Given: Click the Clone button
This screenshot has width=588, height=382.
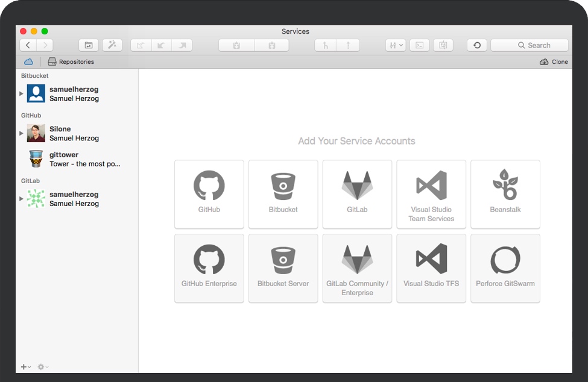Looking at the screenshot, I should click(x=554, y=61).
